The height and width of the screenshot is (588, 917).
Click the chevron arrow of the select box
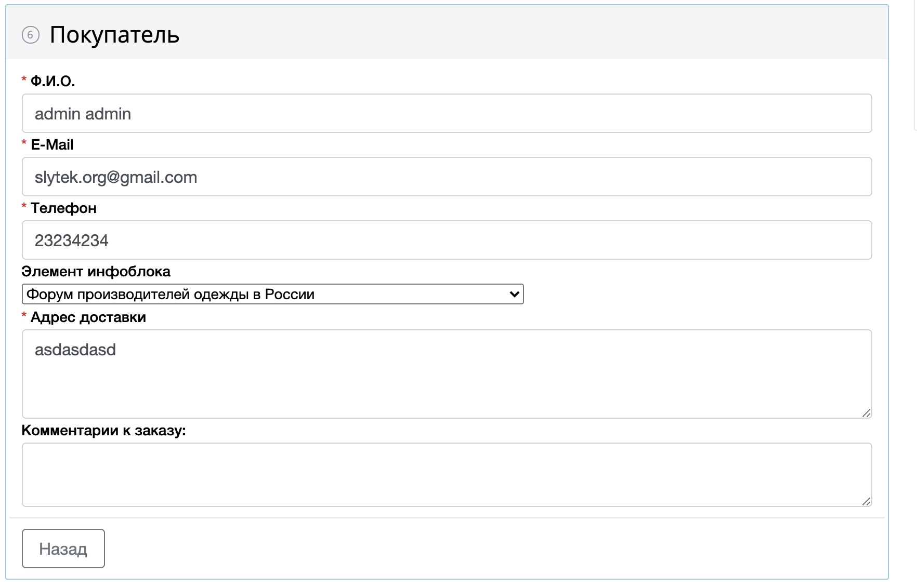pyautogui.click(x=514, y=294)
